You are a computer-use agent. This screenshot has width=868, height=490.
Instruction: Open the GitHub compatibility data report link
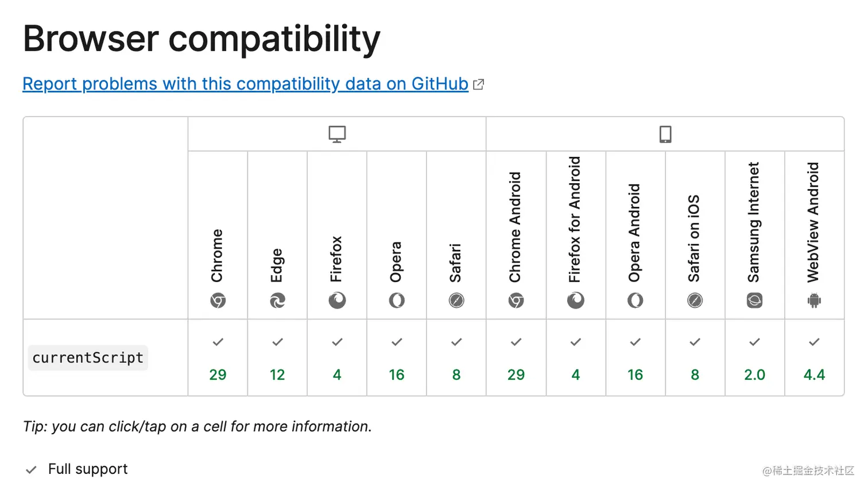pyautogui.click(x=246, y=84)
